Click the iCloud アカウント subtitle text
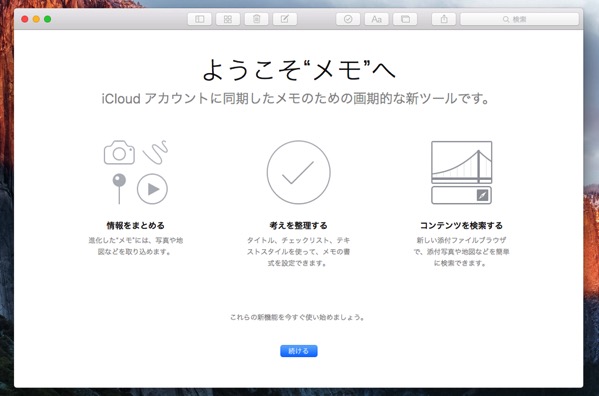 click(x=296, y=99)
